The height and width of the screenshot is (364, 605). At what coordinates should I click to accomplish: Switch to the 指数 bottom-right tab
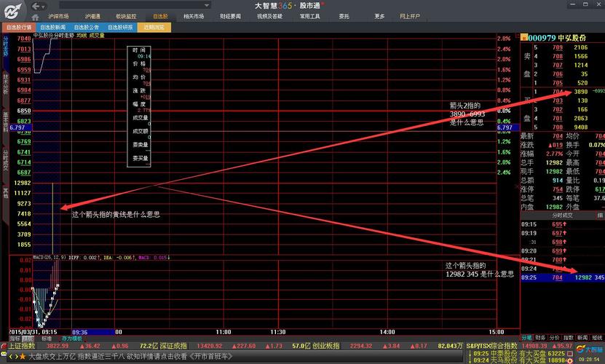[569, 338]
